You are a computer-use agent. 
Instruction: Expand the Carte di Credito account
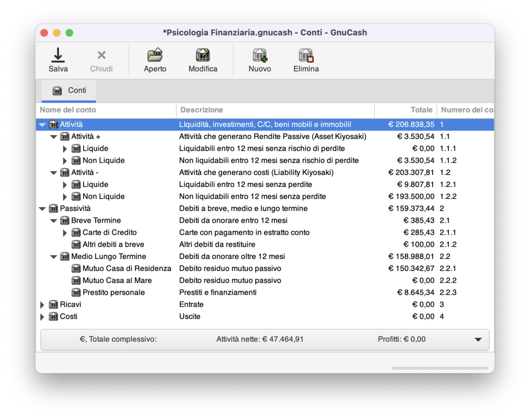[65, 233]
